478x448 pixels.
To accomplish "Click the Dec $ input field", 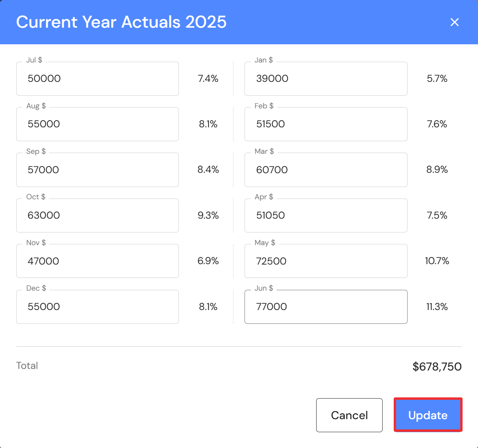I will pos(97,307).
